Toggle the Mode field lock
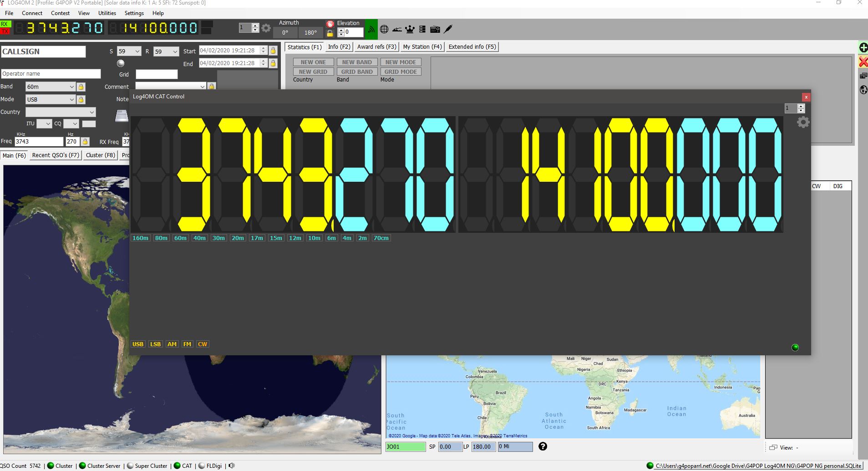 (x=81, y=99)
